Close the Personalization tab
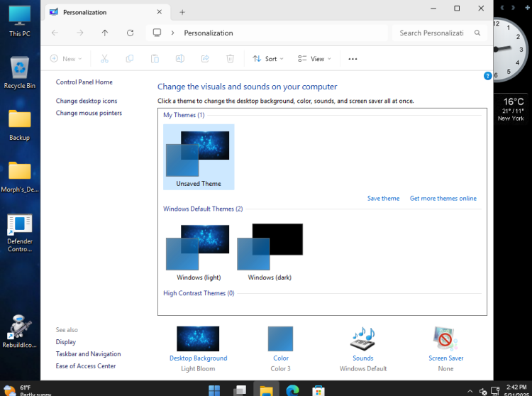 [x=159, y=12]
